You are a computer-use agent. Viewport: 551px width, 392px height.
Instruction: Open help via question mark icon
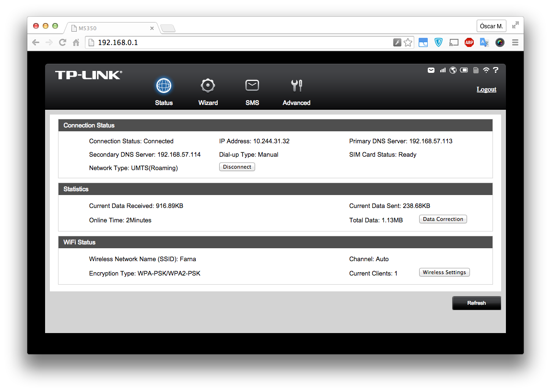click(496, 70)
